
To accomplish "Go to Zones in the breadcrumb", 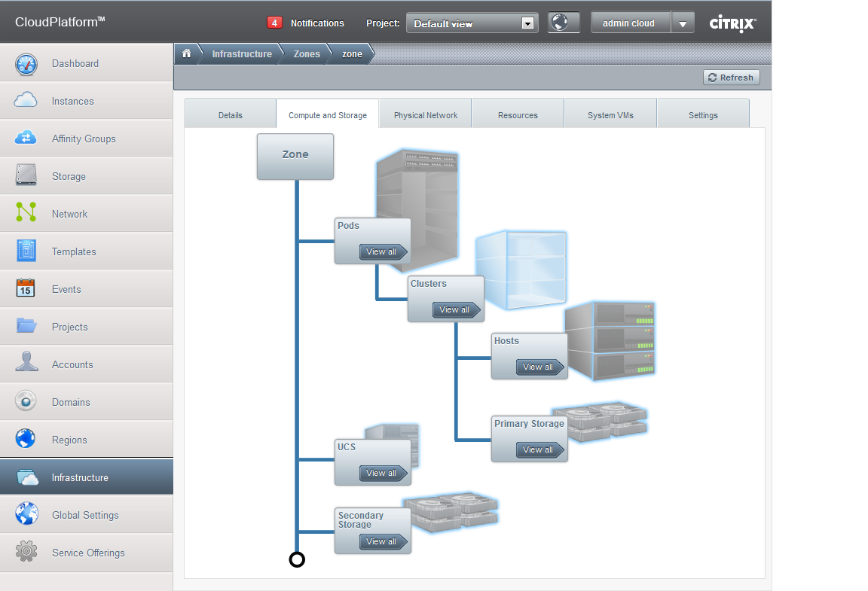I will (307, 54).
